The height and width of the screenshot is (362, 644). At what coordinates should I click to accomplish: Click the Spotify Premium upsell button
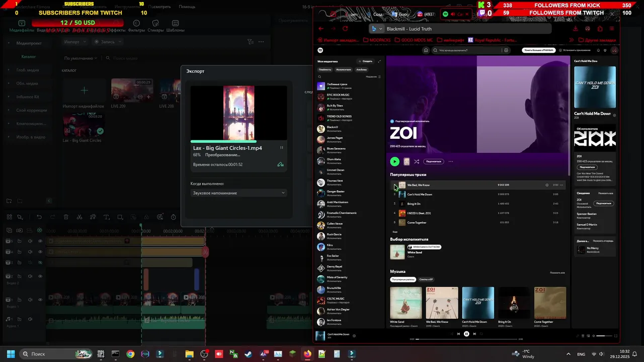539,50
